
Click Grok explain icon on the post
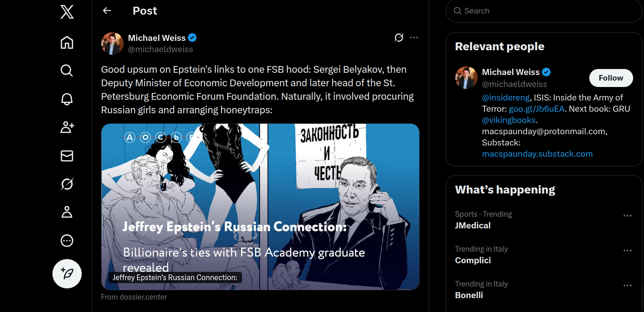pos(399,37)
